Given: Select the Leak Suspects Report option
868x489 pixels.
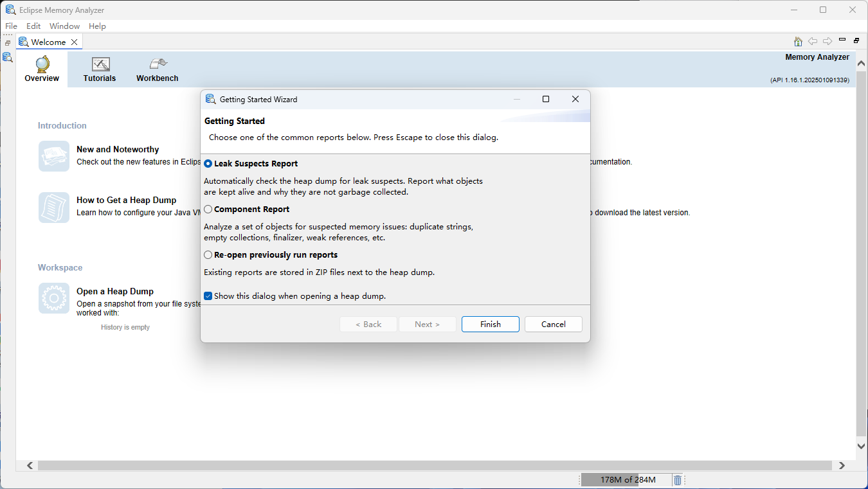Looking at the screenshot, I should 208,164.
